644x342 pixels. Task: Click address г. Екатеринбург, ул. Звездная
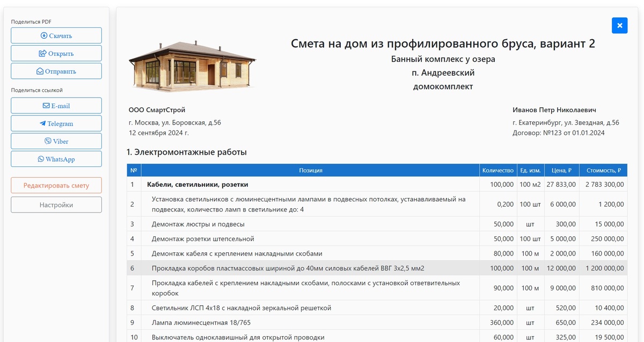[566, 122]
